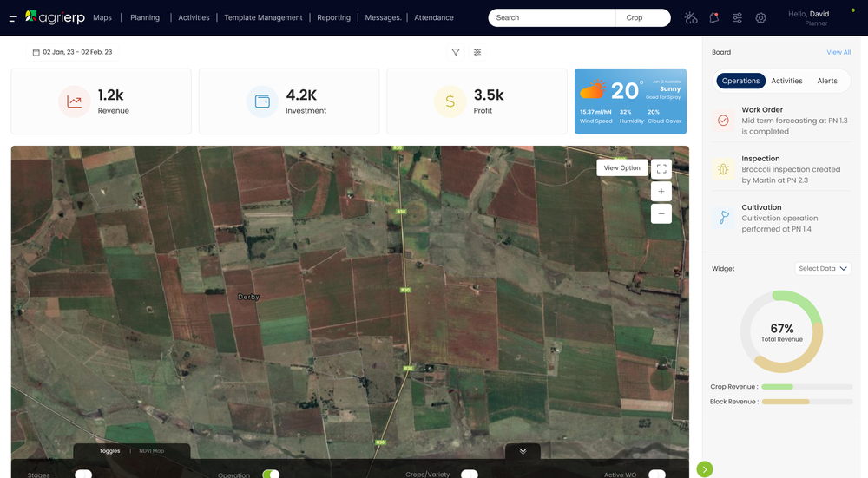Click View All on the Board
Screen dimensions: 868x478
click(838, 52)
